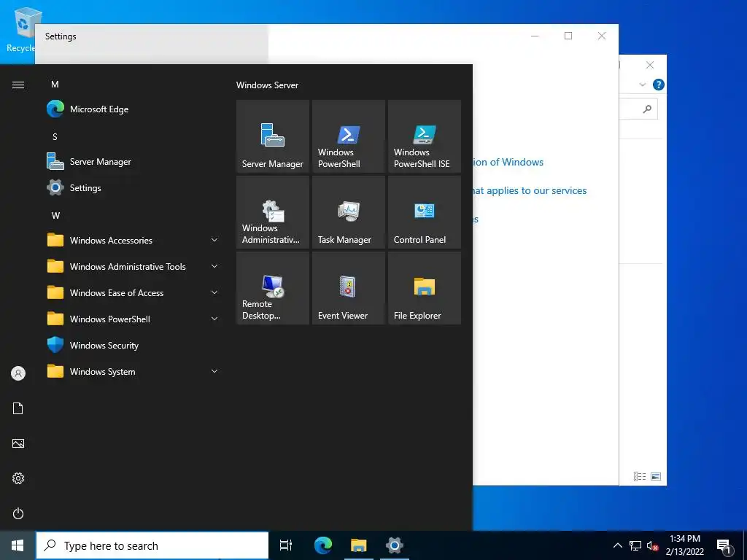Click the W letter header in app list
This screenshot has width=747, height=560.
click(x=55, y=216)
